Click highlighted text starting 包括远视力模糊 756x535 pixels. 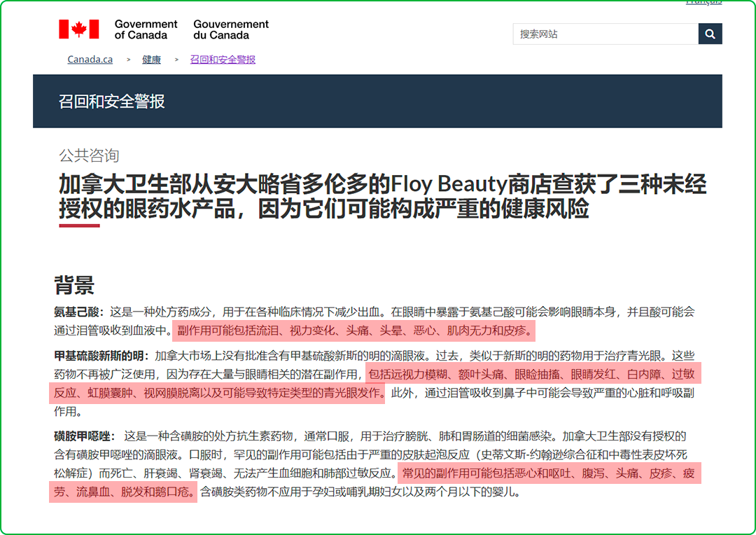[x=532, y=374]
